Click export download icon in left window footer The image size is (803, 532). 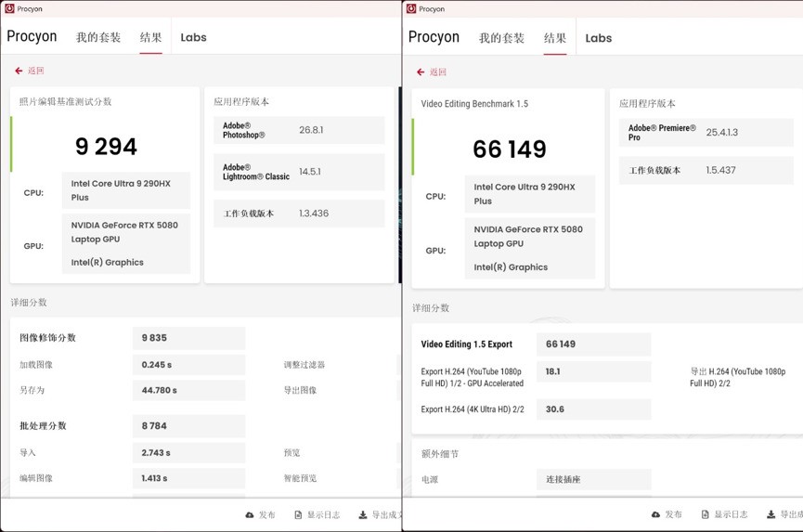pyautogui.click(x=363, y=515)
